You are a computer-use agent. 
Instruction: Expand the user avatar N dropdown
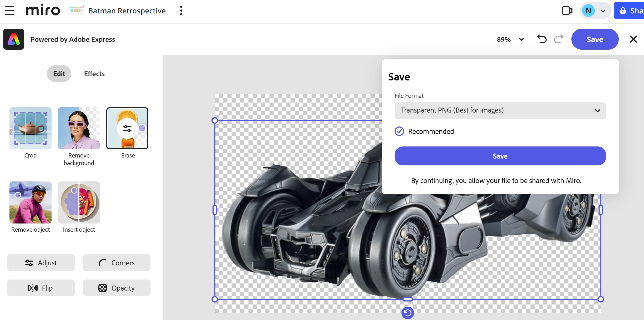coord(603,11)
